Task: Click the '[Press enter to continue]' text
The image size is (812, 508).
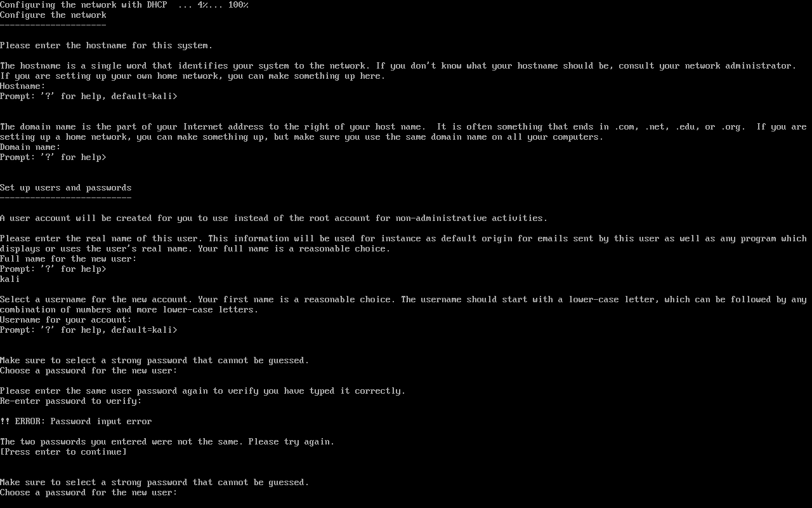Action: [63, 452]
